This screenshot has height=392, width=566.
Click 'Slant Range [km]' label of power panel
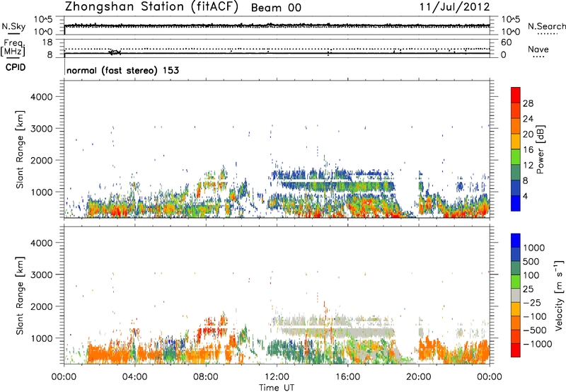(20, 149)
